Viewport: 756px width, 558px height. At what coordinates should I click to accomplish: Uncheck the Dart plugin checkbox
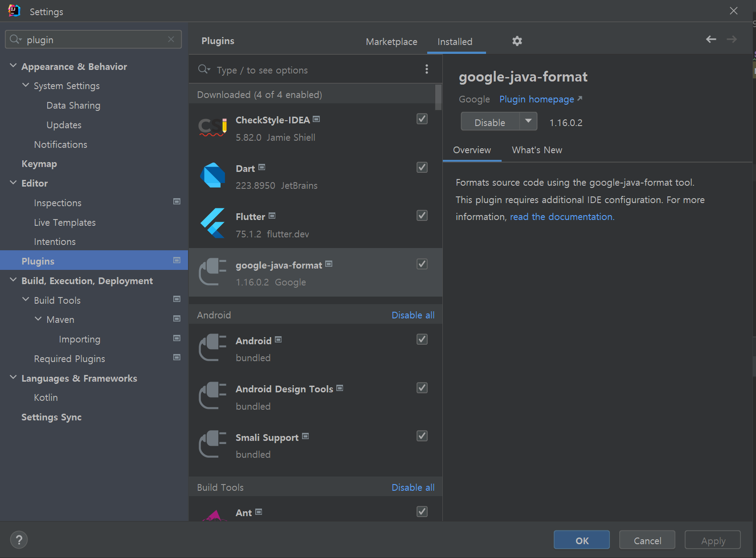click(422, 167)
